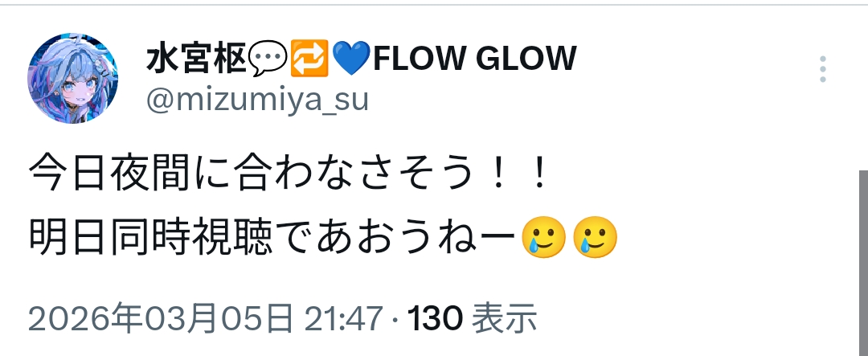
Task: Click the first tweet line 今日夜間に合わなさそう
Action: click(x=288, y=174)
